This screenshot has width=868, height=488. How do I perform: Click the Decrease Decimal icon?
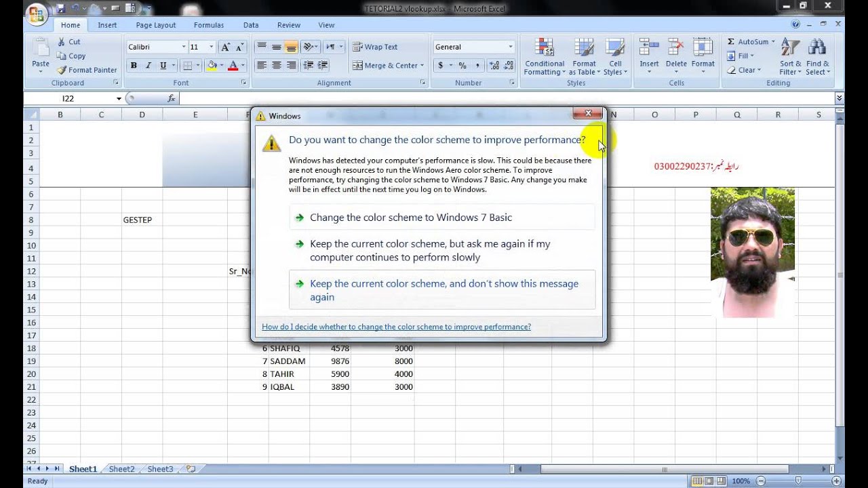(509, 66)
